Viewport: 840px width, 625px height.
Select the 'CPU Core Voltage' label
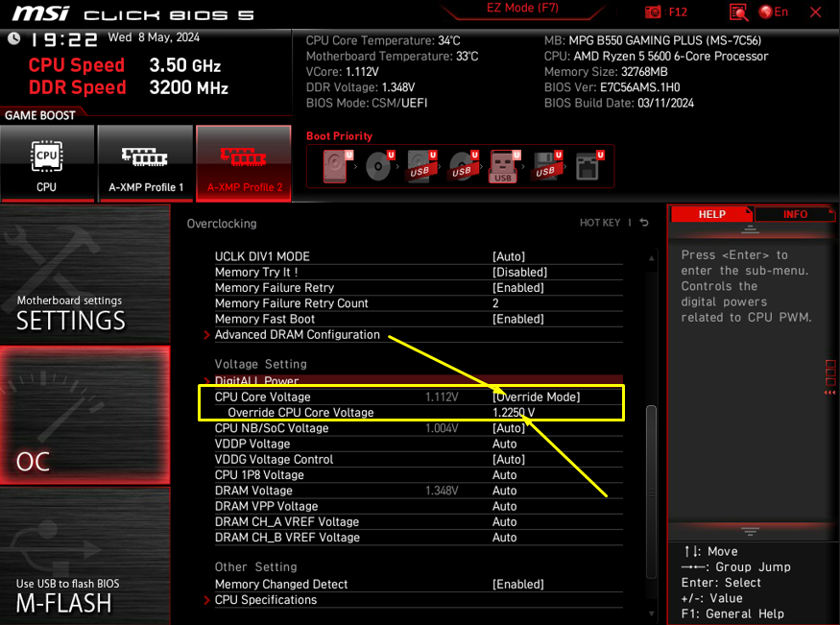pyautogui.click(x=262, y=397)
